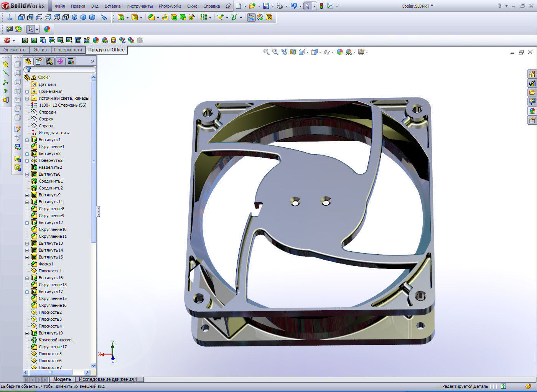Open the Справка menu

(211, 6)
